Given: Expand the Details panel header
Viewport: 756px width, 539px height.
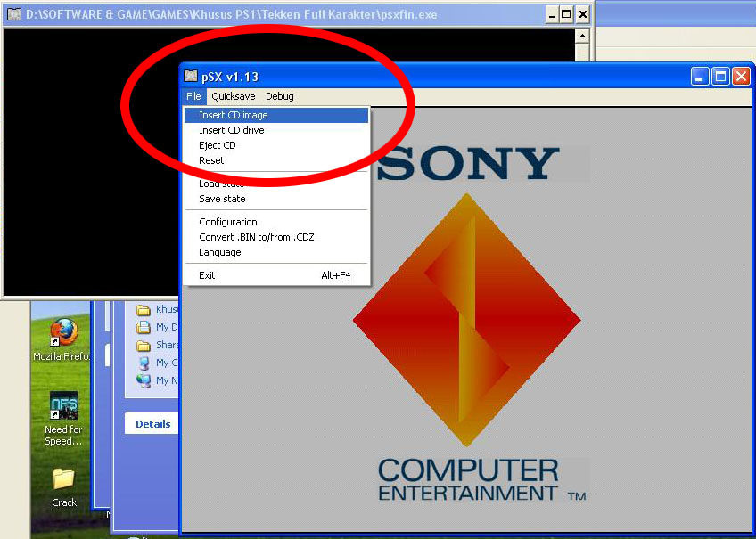Looking at the screenshot, I should pyautogui.click(x=152, y=424).
